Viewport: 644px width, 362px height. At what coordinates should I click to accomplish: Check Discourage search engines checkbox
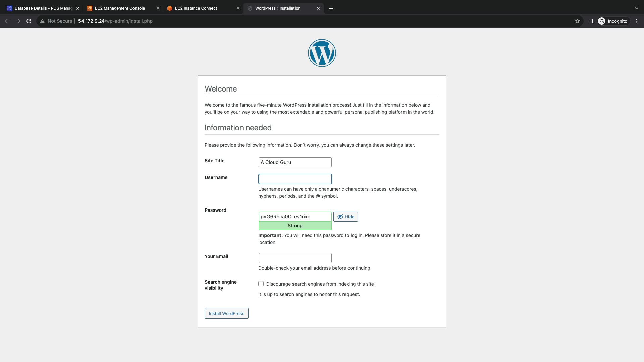click(261, 284)
